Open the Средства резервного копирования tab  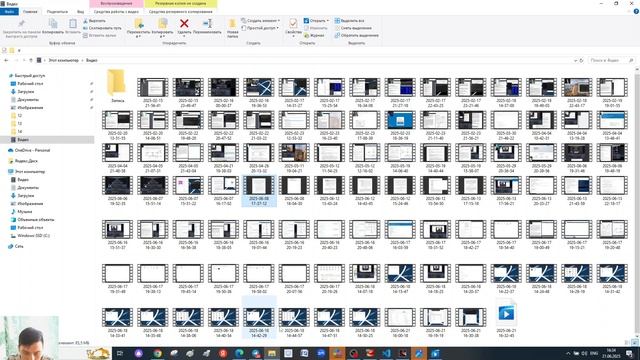(180, 12)
